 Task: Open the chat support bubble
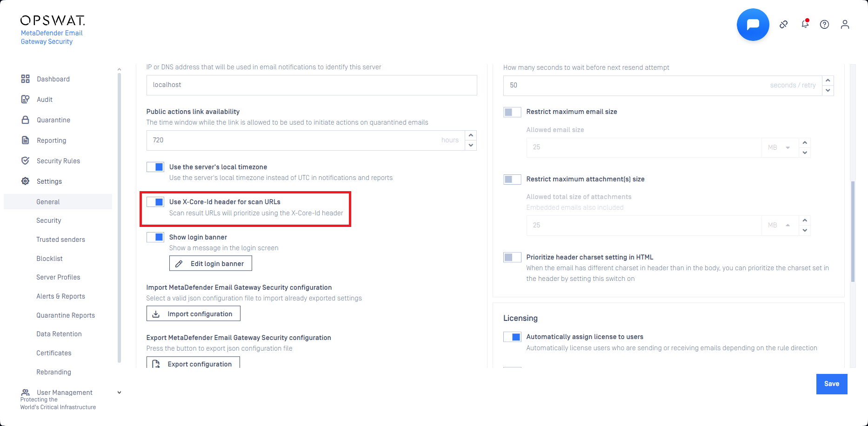(753, 25)
